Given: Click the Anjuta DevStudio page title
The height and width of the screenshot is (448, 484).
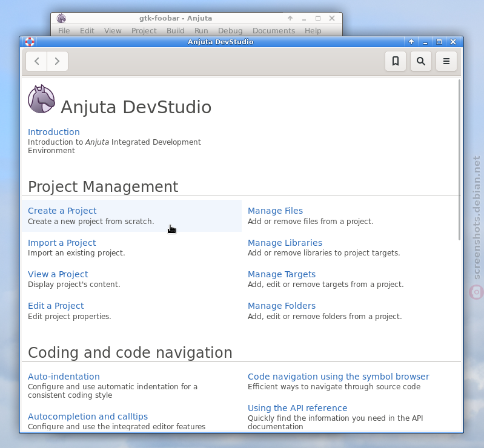Looking at the screenshot, I should (136, 107).
